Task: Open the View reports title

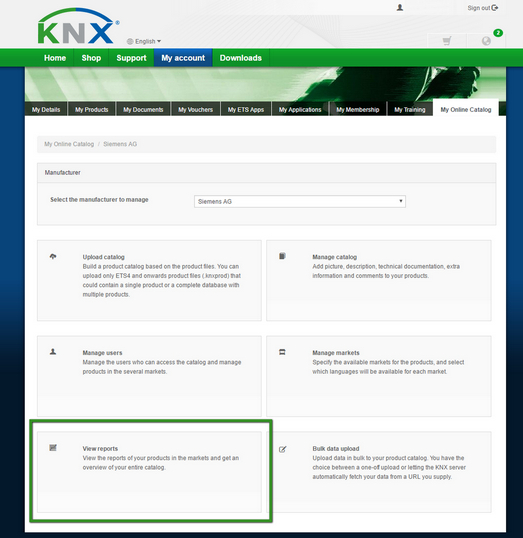Action: click(x=100, y=448)
